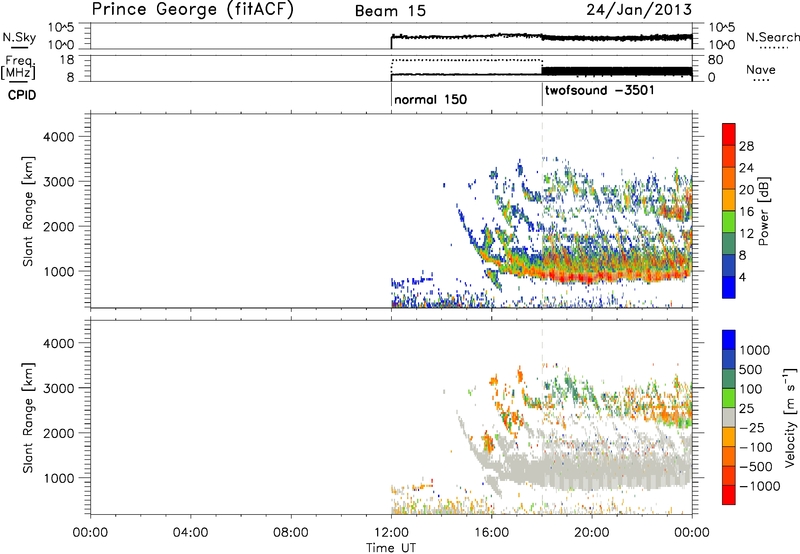Click the 'CPID' row label
This screenshot has width=800, height=554.
coord(22,95)
